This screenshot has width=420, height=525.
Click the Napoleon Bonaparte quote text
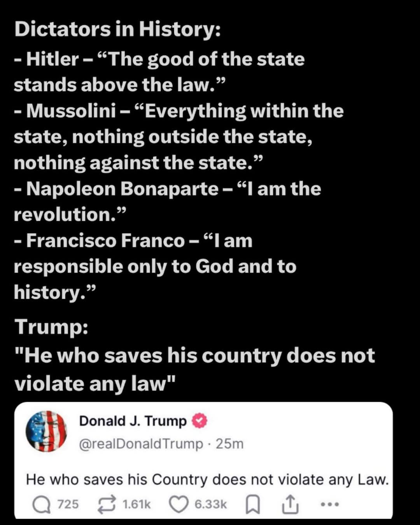168,201
